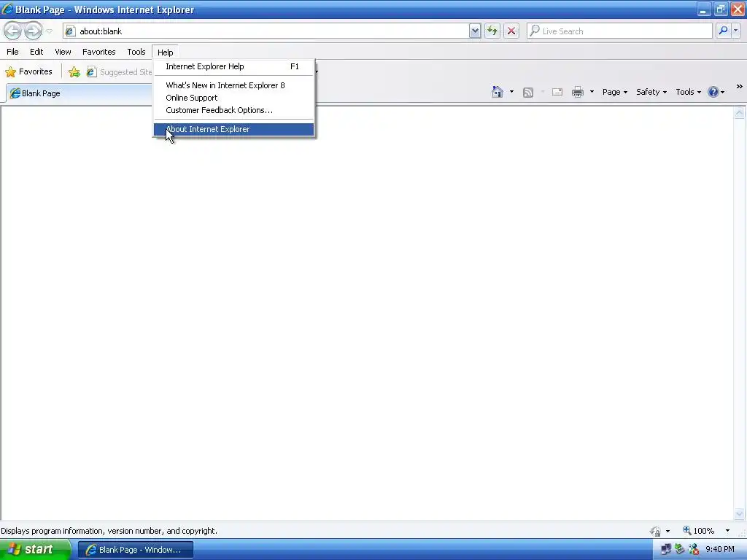Open the zoom level dropdown arrow

(x=727, y=531)
